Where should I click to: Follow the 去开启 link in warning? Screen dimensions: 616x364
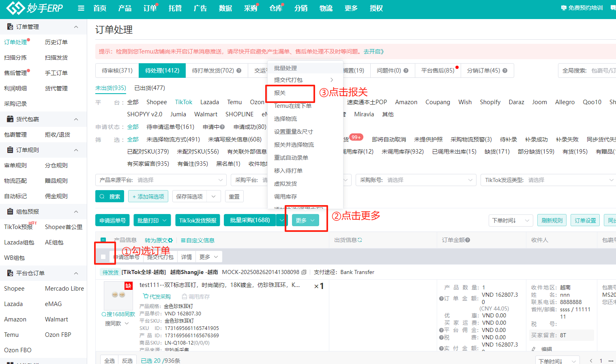373,51
